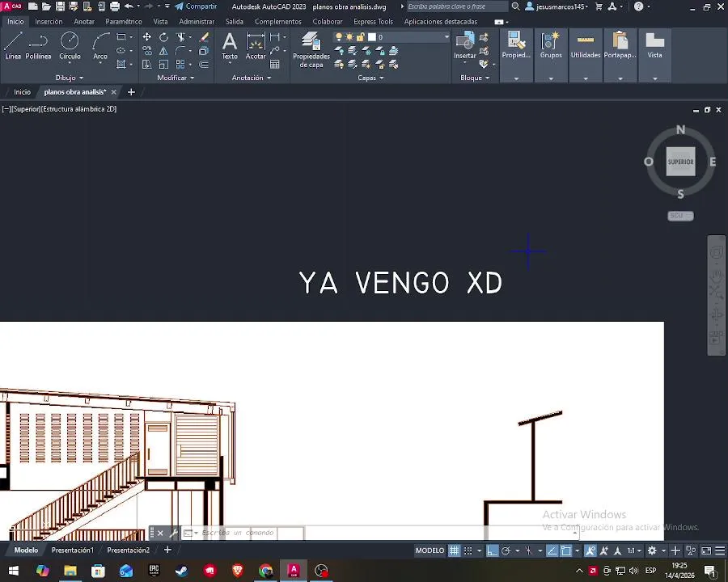
Task: Toggle ortho mode in status bar
Action: (x=492, y=550)
